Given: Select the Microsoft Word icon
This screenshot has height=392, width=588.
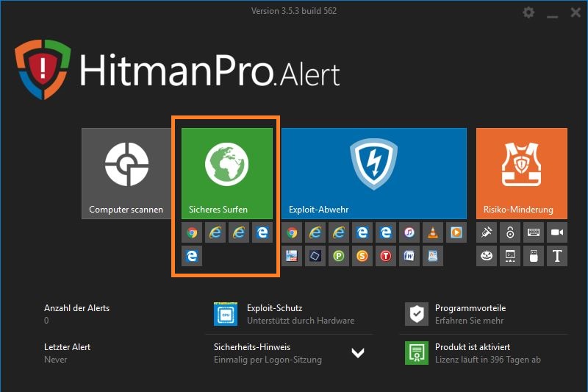Looking at the screenshot, I should click(x=409, y=256).
